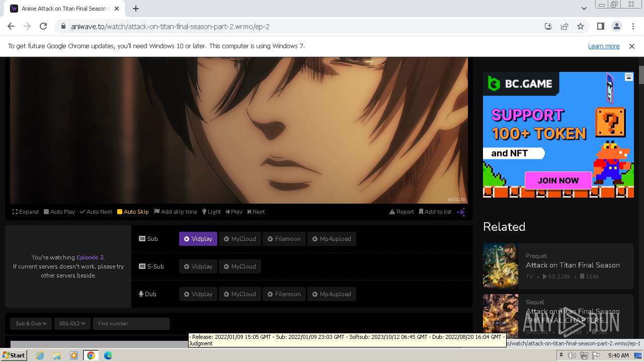This screenshot has width=644, height=362.
Task: Click the Prequel thumbnail image
Action: click(x=501, y=265)
